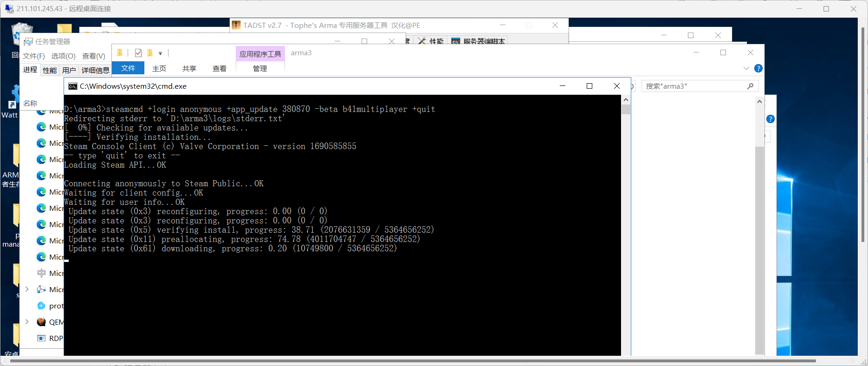Click the cmd.exe title bar icon
Screen dimensions: 868x366
click(72, 86)
